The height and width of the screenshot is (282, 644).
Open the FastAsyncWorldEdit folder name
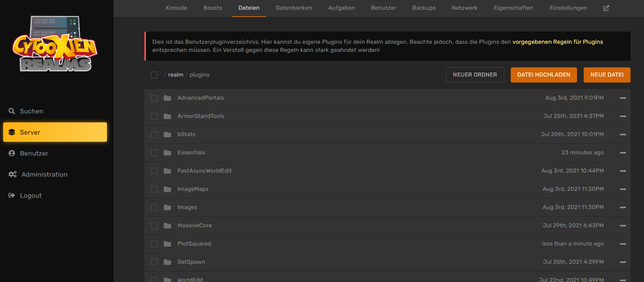(205, 171)
